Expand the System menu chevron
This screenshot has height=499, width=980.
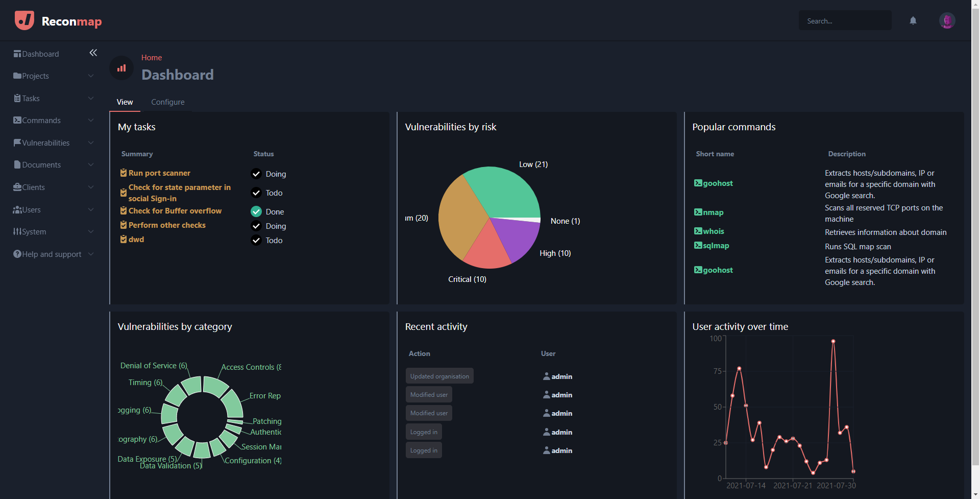coord(91,232)
